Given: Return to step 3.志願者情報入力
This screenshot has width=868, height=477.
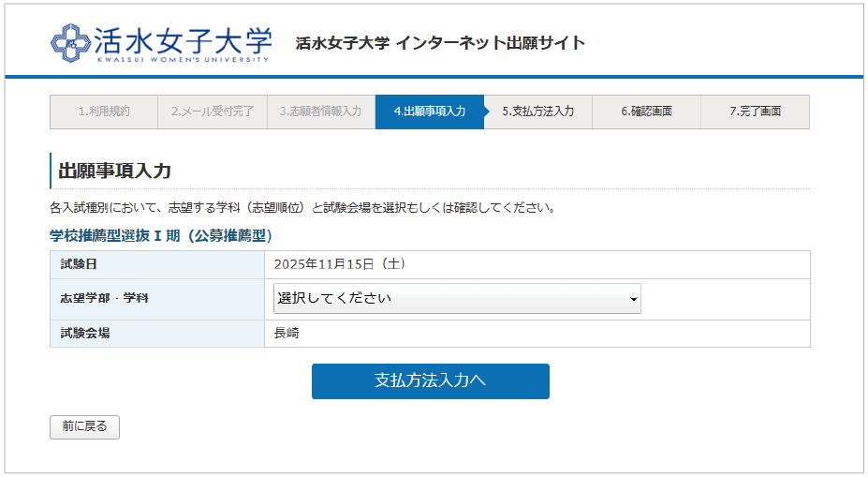Looking at the screenshot, I should click(x=320, y=112).
